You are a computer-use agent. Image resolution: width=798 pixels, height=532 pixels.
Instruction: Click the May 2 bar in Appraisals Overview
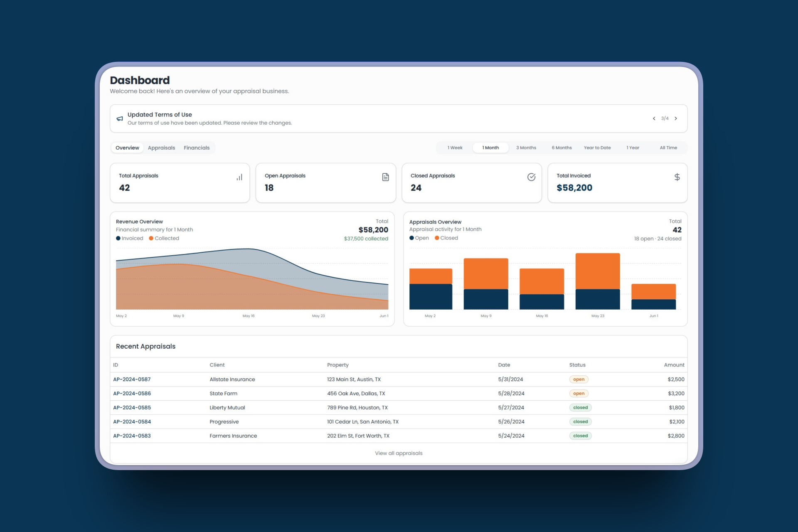click(x=431, y=289)
